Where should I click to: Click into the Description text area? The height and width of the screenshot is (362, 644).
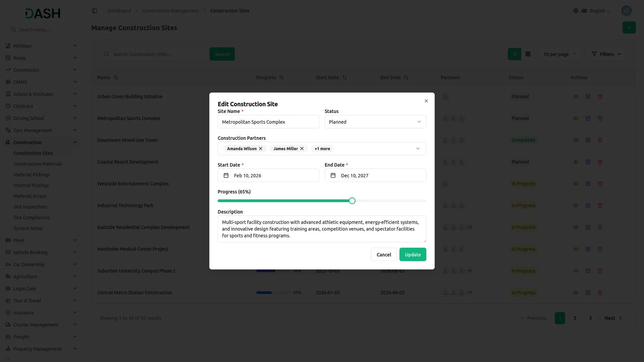pyautogui.click(x=322, y=229)
